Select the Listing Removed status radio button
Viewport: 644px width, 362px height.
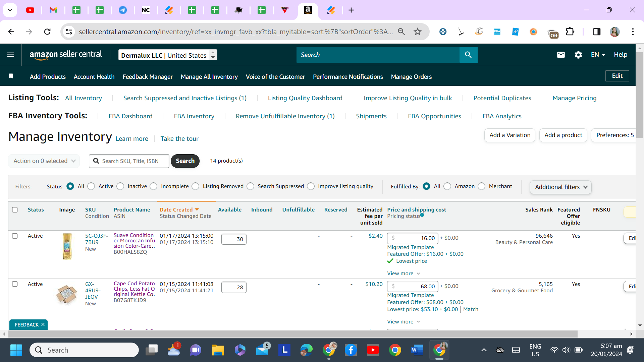coord(196,186)
